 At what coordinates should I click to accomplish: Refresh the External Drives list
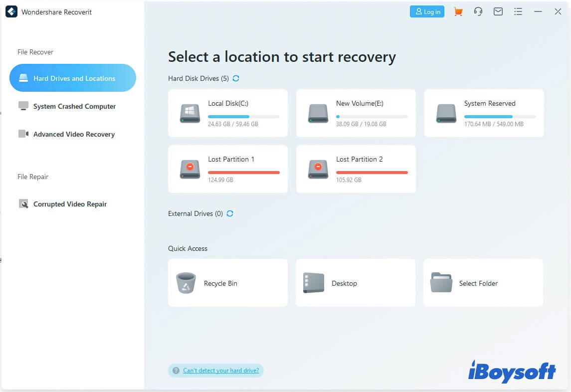point(230,213)
